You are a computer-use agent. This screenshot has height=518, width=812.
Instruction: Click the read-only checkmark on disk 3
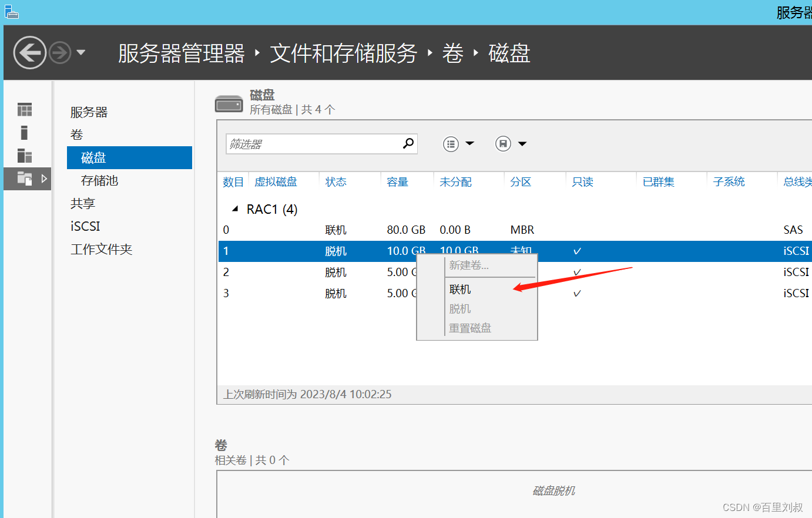(x=577, y=294)
